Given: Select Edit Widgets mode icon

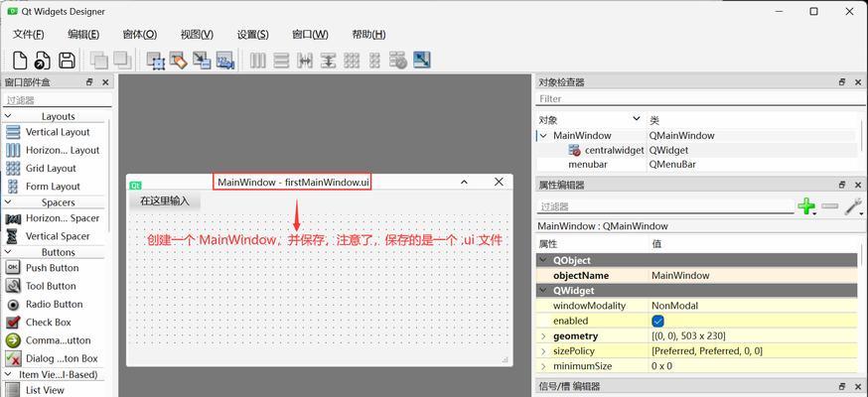Looking at the screenshot, I should click(x=156, y=60).
